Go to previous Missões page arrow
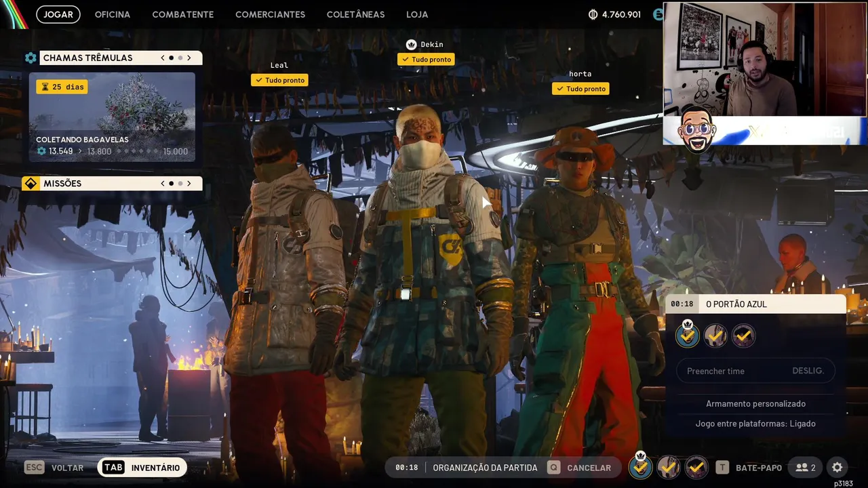 tap(163, 184)
